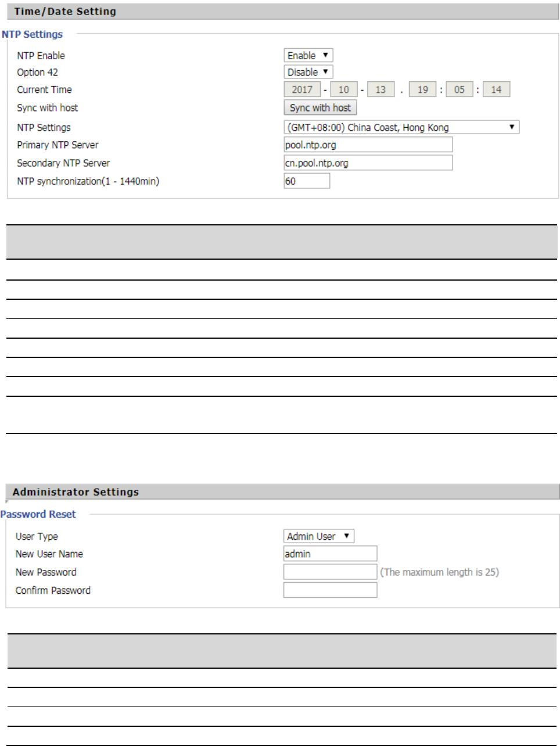Click the Sync with host button
This screenshot has width=560, height=746.
click(320, 107)
